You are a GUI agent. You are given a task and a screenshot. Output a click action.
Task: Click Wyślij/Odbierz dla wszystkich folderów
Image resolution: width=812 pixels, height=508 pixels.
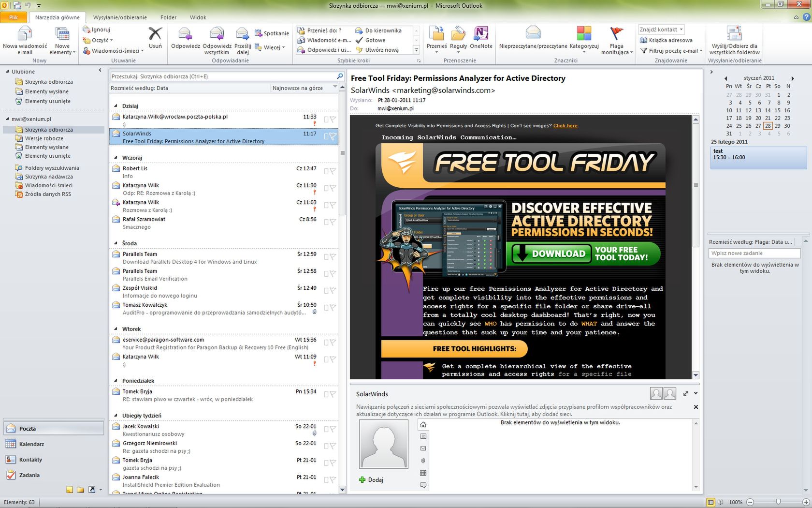[734, 40]
